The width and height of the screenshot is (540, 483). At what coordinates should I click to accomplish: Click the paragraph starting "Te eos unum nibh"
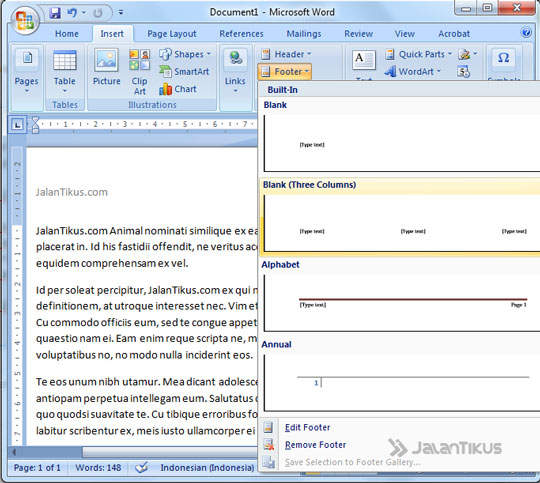click(x=147, y=406)
